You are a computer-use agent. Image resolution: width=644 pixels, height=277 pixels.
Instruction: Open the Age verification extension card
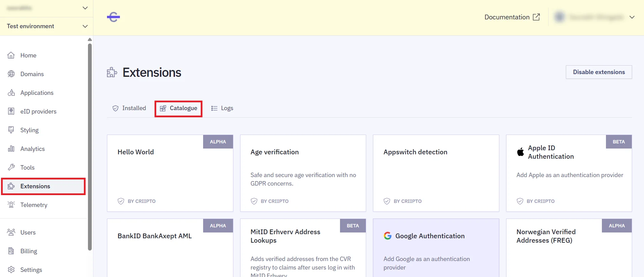pos(303,173)
